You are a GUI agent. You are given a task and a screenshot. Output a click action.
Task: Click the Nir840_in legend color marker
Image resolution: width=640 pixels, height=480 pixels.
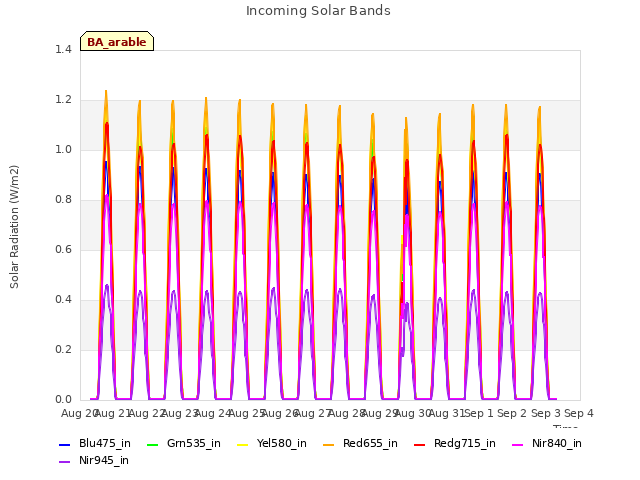[518, 444]
